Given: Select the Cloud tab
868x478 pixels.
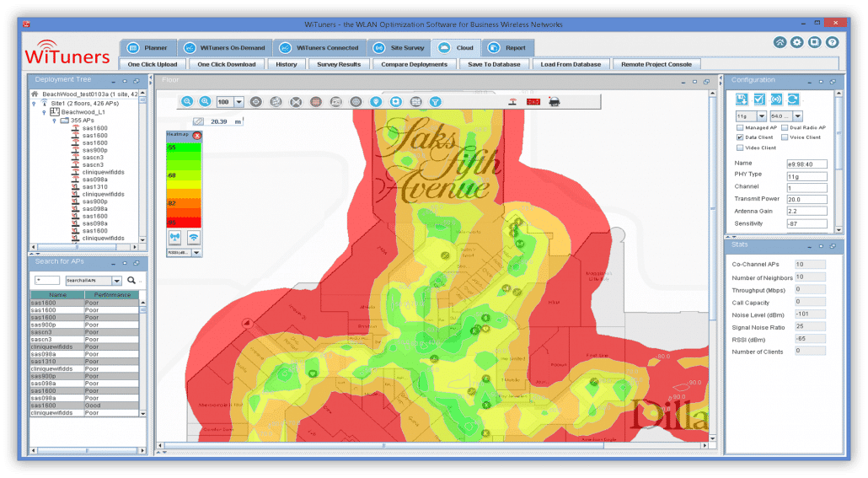Looking at the screenshot, I should click(456, 48).
